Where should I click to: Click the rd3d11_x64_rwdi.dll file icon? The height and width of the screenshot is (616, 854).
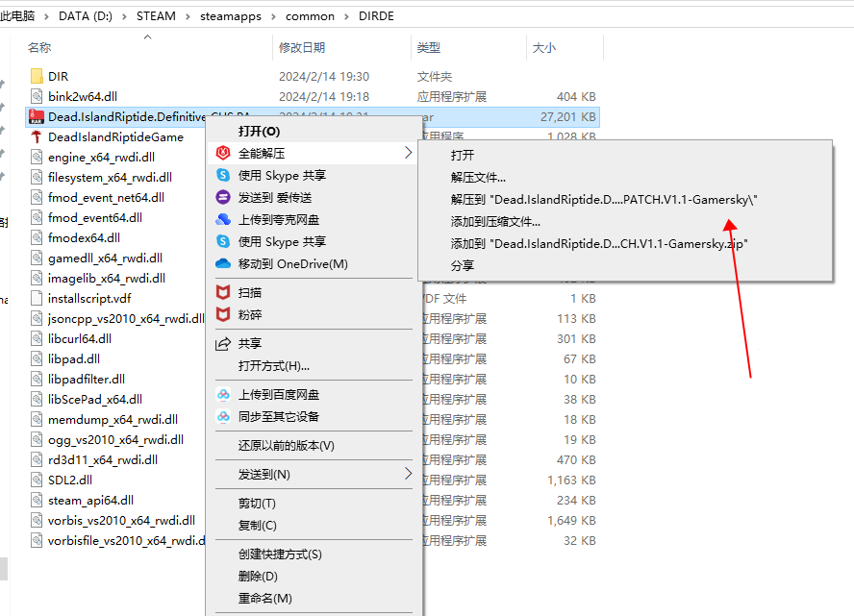click(37, 459)
